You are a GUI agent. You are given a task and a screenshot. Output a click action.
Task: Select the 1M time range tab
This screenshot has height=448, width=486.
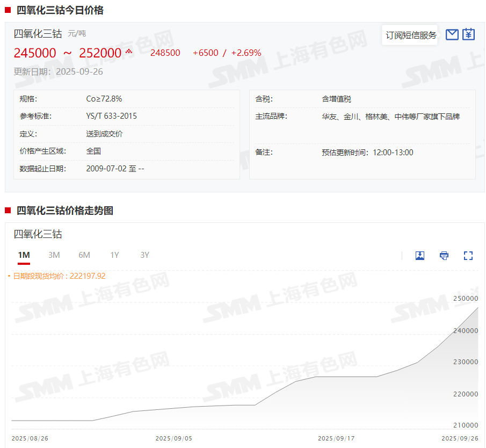(x=24, y=255)
